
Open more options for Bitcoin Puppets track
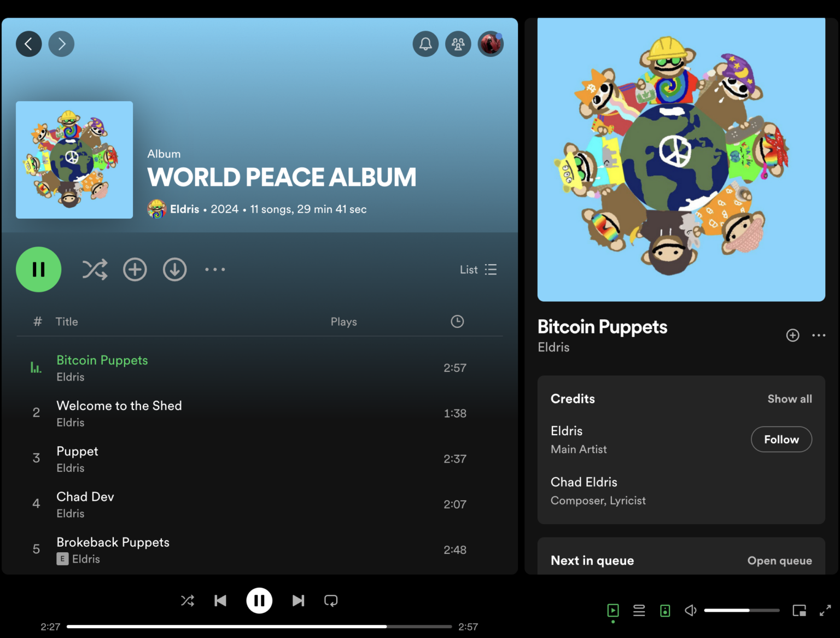point(819,335)
